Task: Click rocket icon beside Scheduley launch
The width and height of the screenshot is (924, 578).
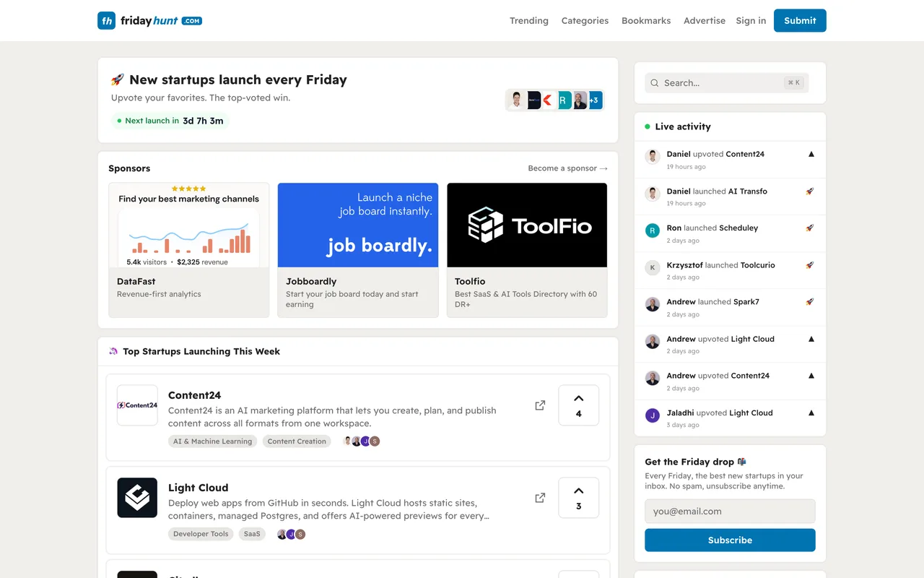Action: coord(810,228)
